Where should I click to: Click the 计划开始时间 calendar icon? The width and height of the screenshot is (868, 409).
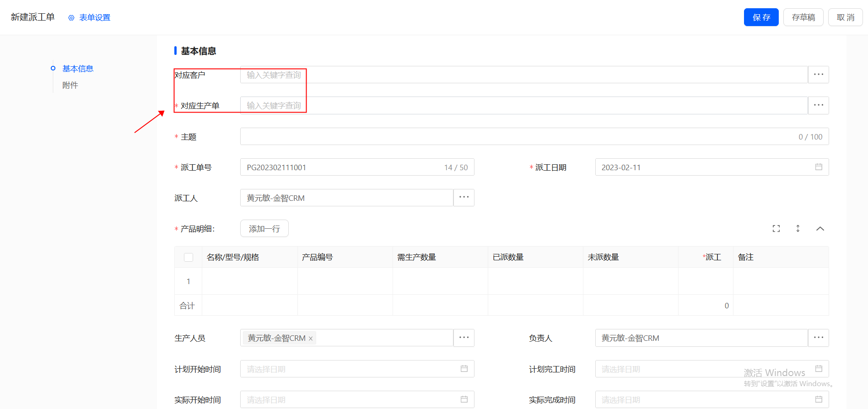pyautogui.click(x=464, y=369)
